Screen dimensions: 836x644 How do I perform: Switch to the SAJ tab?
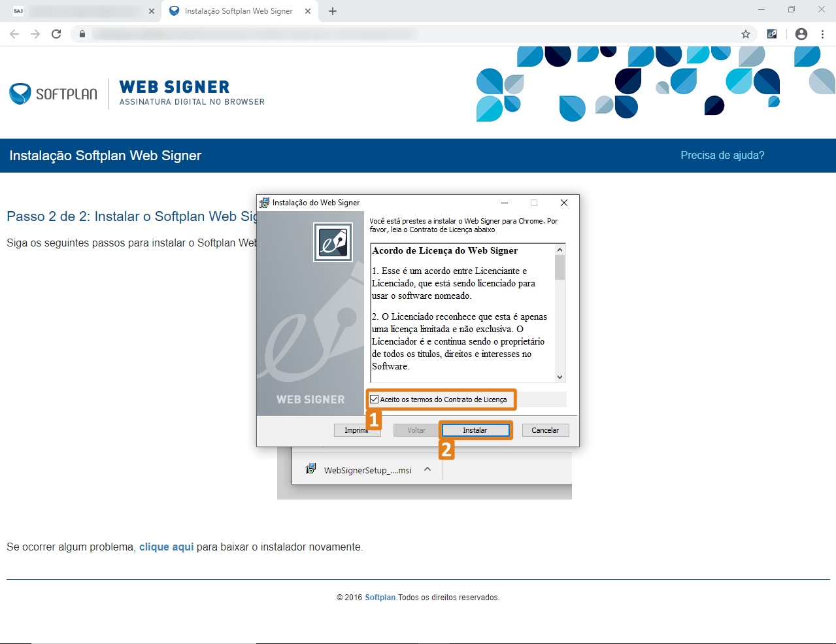coord(82,11)
